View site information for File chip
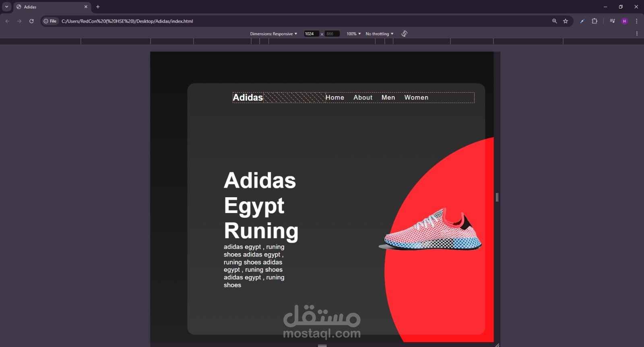The width and height of the screenshot is (644, 347). (50, 21)
